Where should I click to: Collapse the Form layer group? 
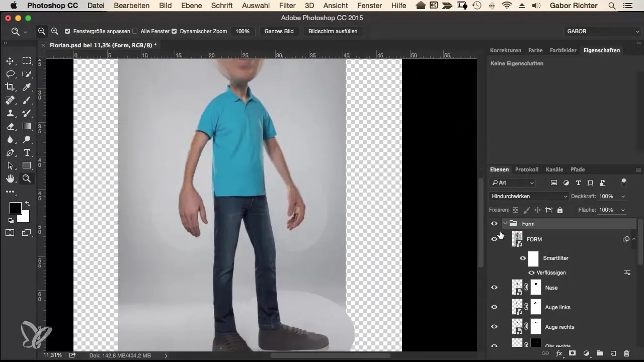[505, 224]
